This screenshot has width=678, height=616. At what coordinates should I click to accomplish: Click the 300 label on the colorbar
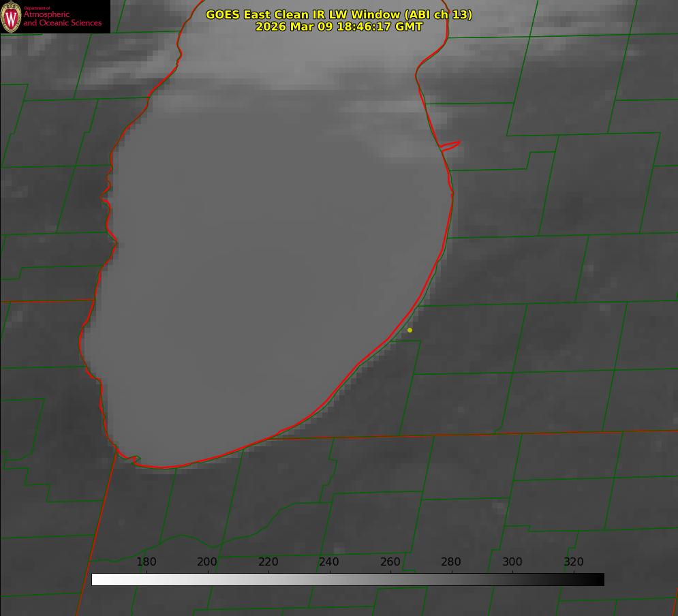coord(512,562)
